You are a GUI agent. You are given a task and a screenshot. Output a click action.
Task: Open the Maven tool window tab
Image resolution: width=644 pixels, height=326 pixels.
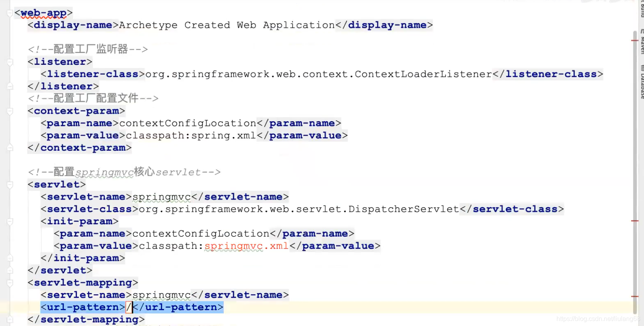tap(642, 42)
